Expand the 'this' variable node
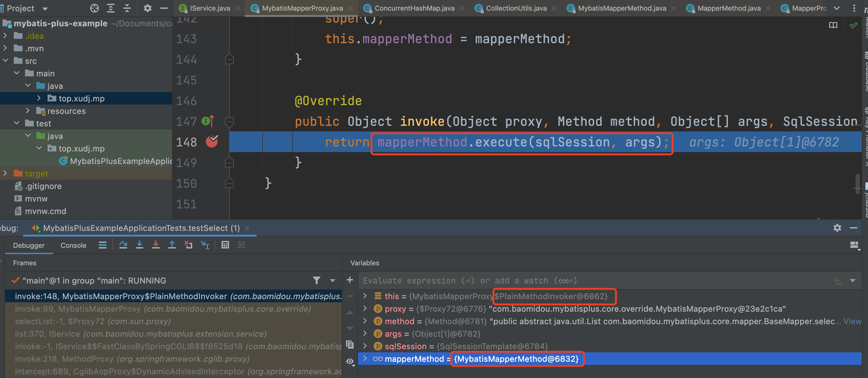Screen dimensions: 868x378 (x=365, y=296)
